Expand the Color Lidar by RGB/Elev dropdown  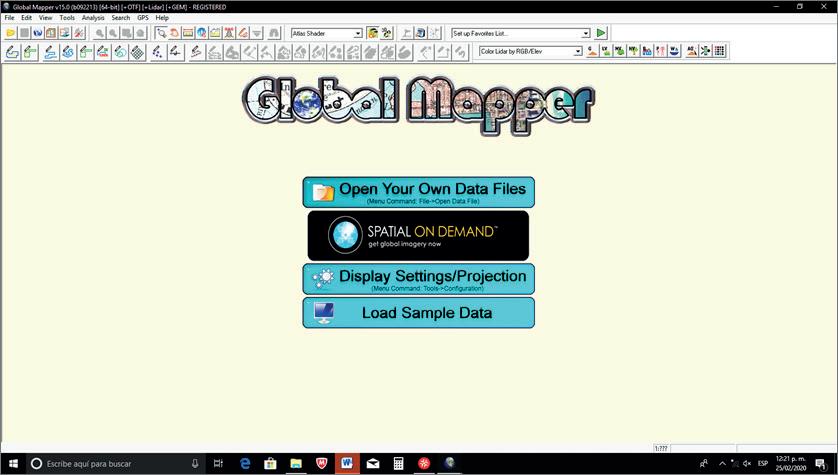pos(578,52)
